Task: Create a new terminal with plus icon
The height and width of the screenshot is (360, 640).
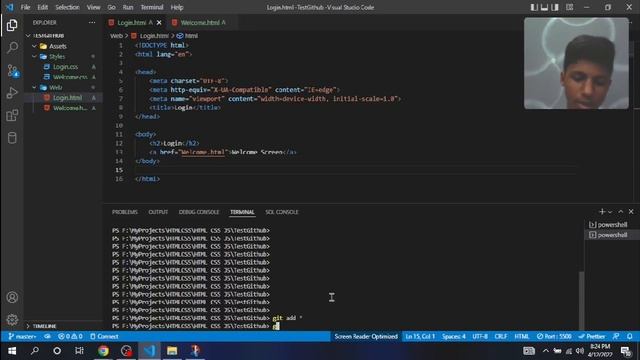Action: (x=602, y=211)
